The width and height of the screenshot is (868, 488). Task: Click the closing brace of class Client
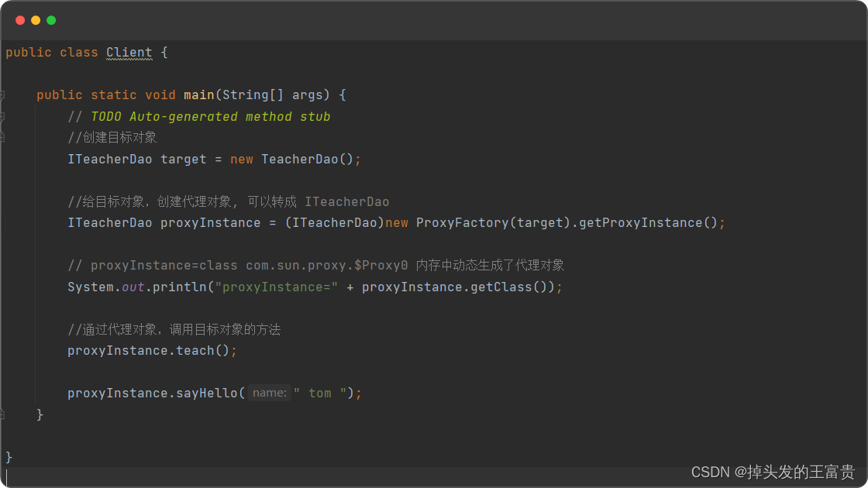point(9,457)
